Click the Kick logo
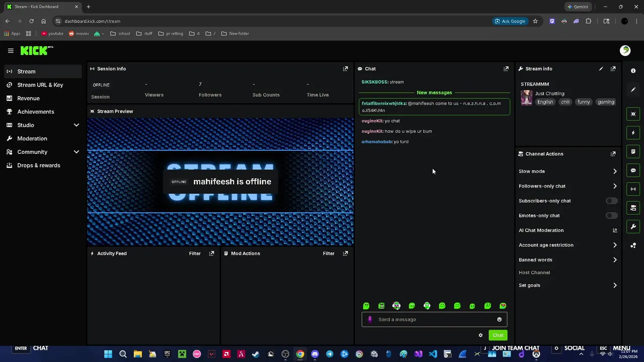The image size is (644, 362). click(x=36, y=50)
